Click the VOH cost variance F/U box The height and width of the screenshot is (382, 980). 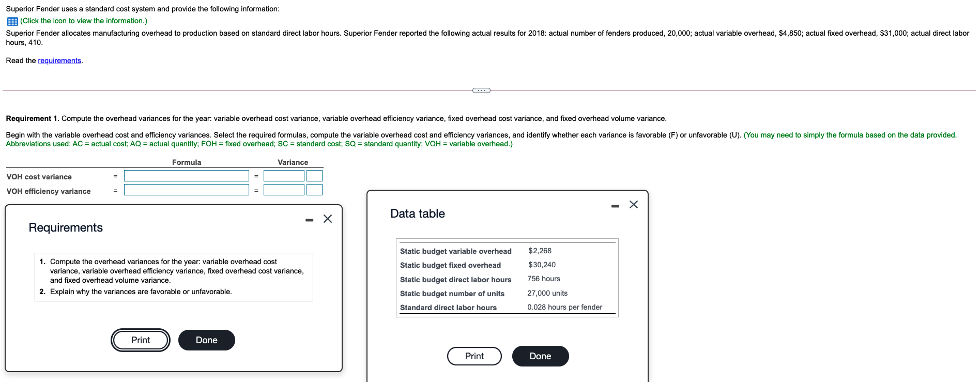(x=314, y=176)
